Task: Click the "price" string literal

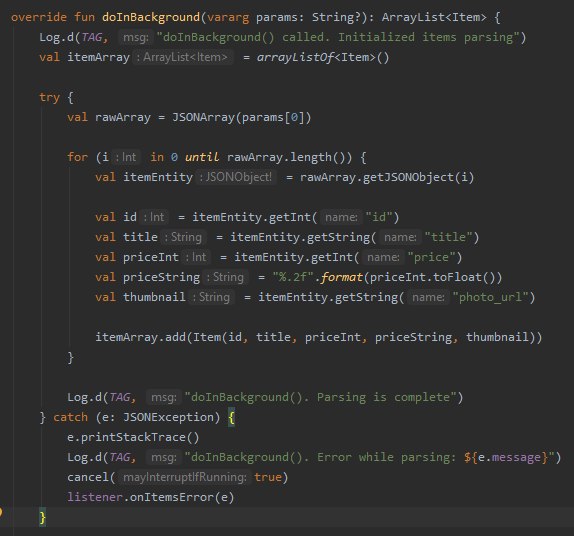Action: pyautogui.click(x=431, y=257)
